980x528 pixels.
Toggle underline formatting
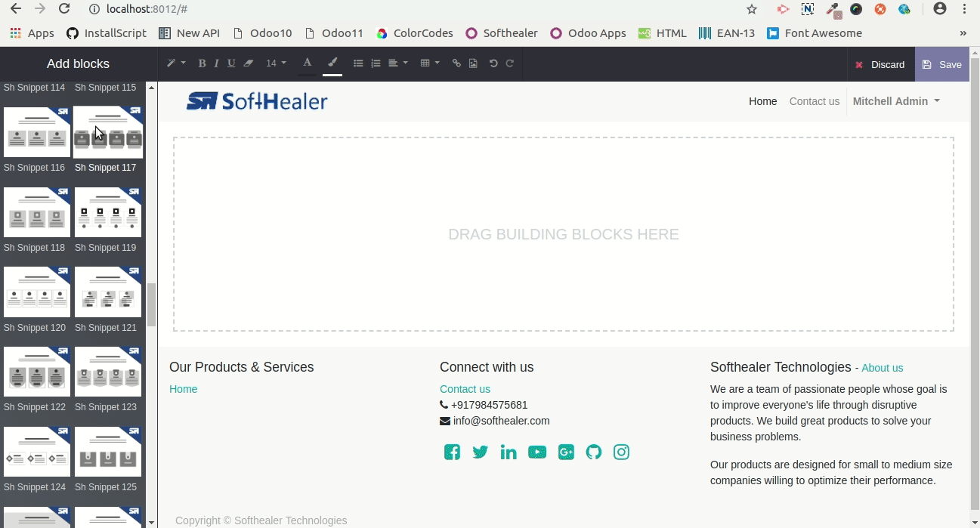(x=231, y=63)
